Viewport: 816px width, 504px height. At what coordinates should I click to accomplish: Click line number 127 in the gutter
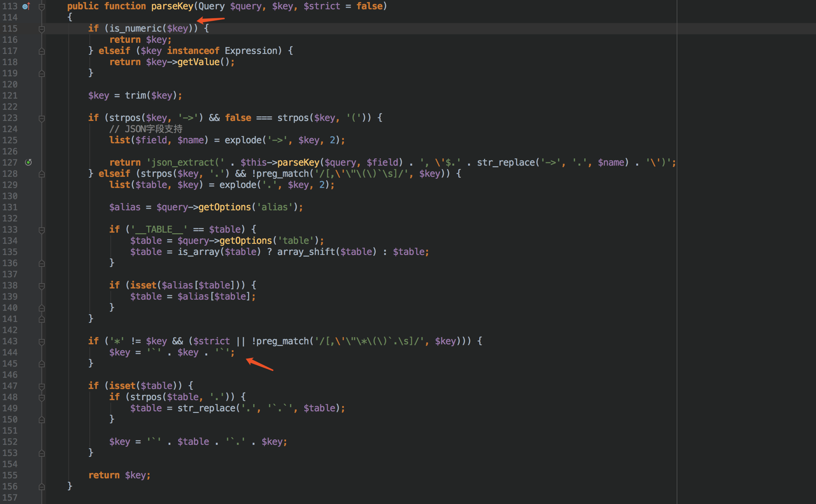coord(9,162)
